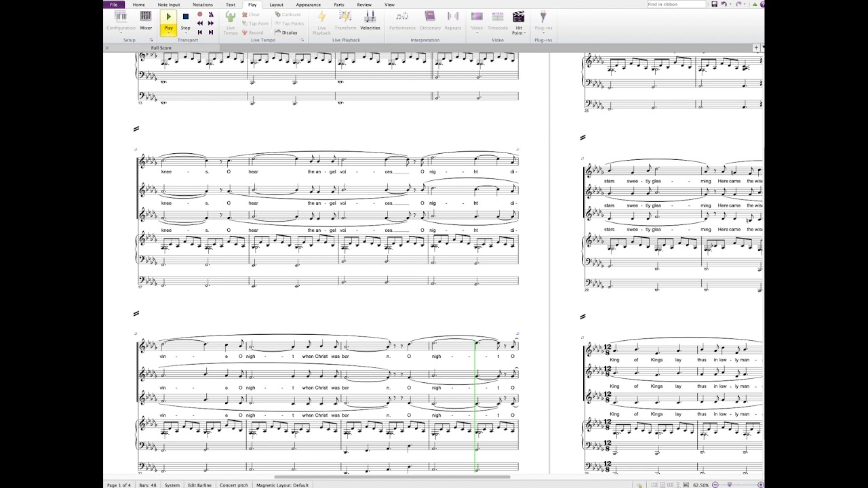Screen dimensions: 868x488
Task: Open the undo history dropdown arrow
Action: click(730, 4)
